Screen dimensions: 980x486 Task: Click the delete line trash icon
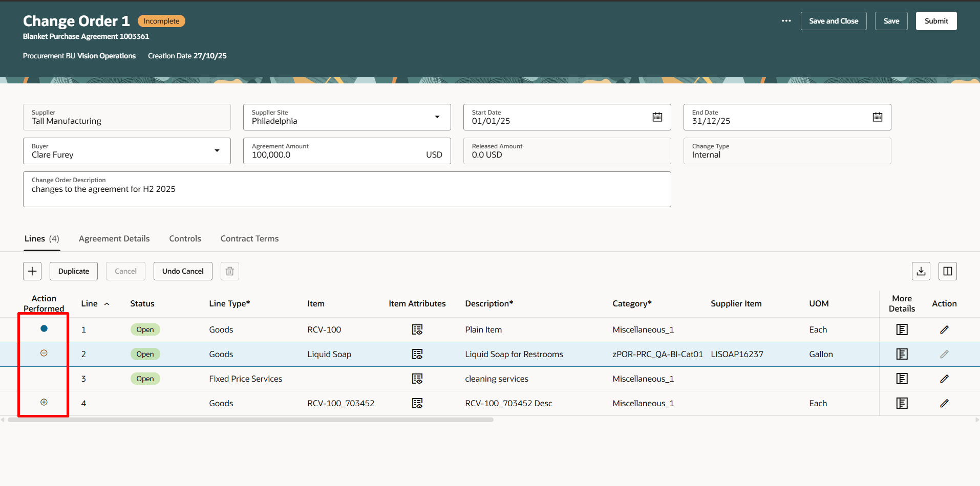click(229, 271)
